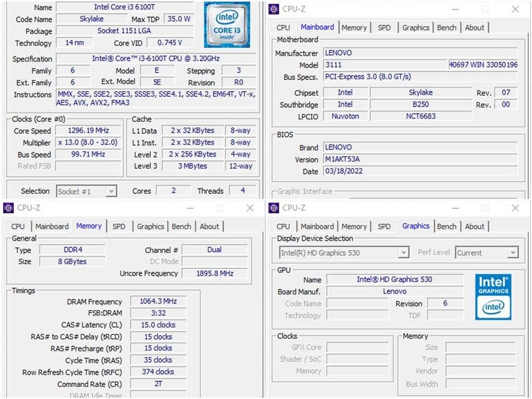Show About tab in Graphics window
This screenshot has width=532, height=399.
(474, 227)
